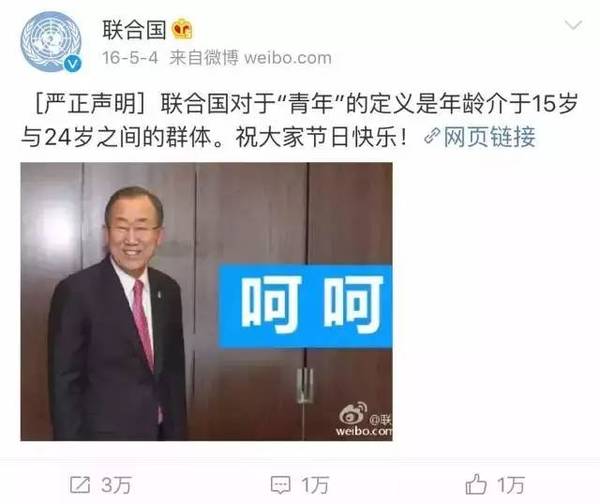Tap the likes count 1万
Screen dimensions: 600x504
tap(511, 485)
